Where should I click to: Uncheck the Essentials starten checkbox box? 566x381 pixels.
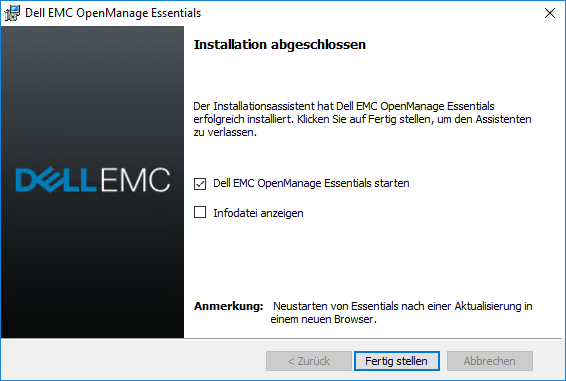pyautogui.click(x=200, y=184)
